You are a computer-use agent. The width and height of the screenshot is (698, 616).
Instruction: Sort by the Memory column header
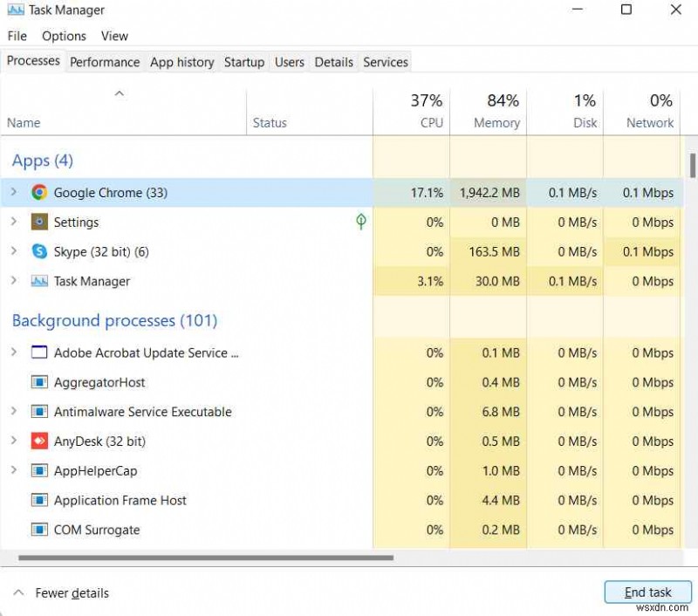pyautogui.click(x=488, y=113)
